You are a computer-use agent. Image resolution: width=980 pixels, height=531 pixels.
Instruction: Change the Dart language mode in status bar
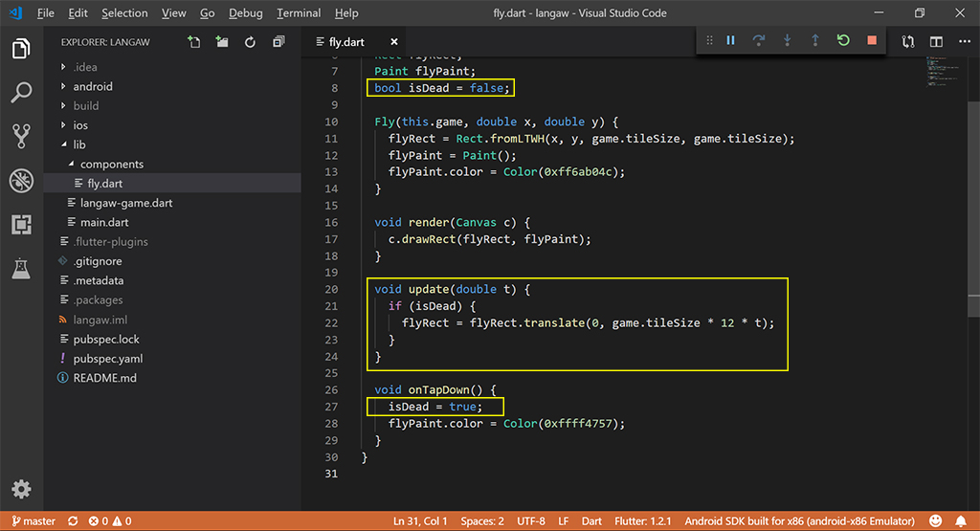point(591,521)
